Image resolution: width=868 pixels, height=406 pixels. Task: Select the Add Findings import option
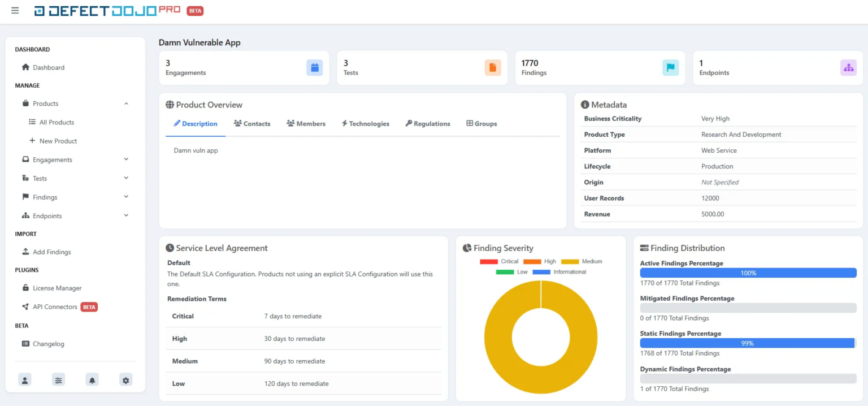pos(52,252)
